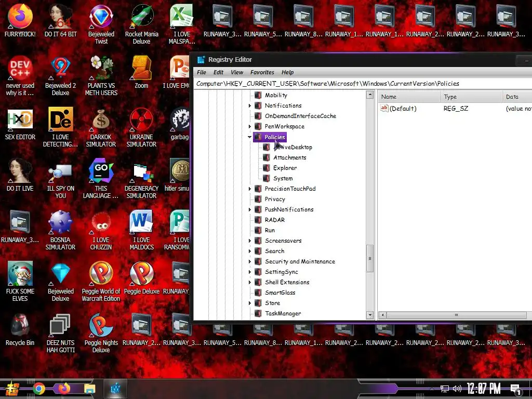Launch Bejeweled Twist from desktop

point(101,24)
